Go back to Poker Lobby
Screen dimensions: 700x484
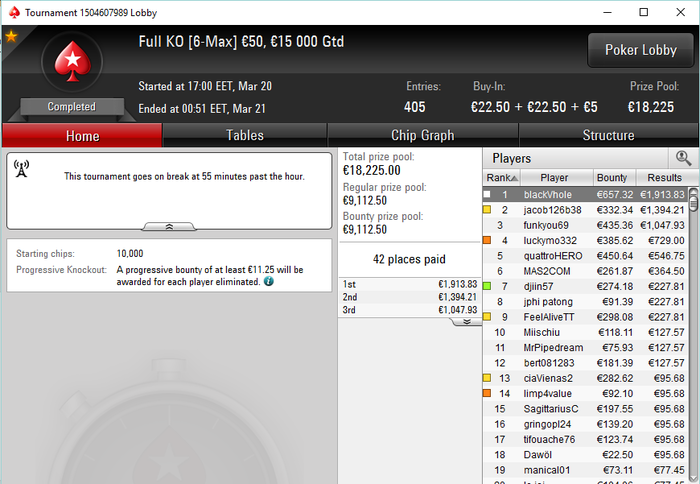[641, 50]
